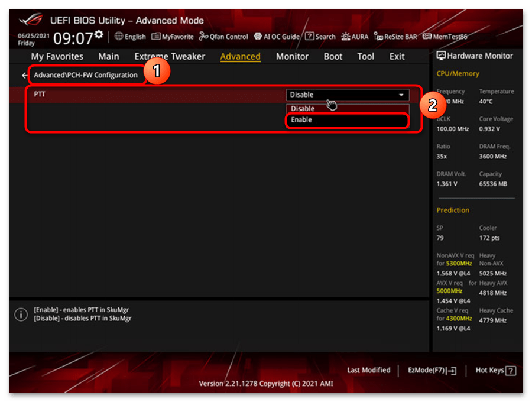The width and height of the screenshot is (532, 402).
Task: Click the version copyright text in the footer
Action: tap(266, 383)
